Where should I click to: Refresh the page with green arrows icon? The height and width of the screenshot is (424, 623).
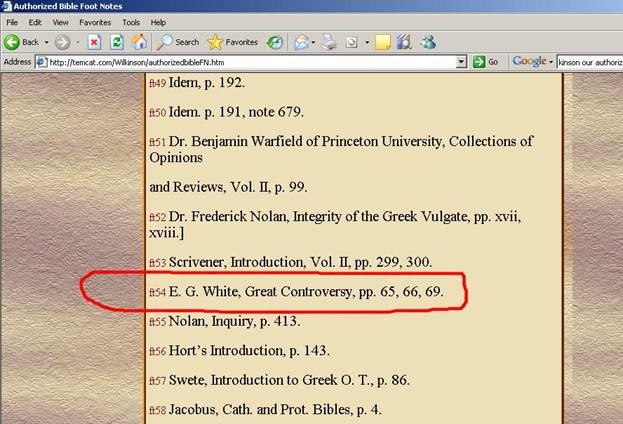[x=117, y=42]
